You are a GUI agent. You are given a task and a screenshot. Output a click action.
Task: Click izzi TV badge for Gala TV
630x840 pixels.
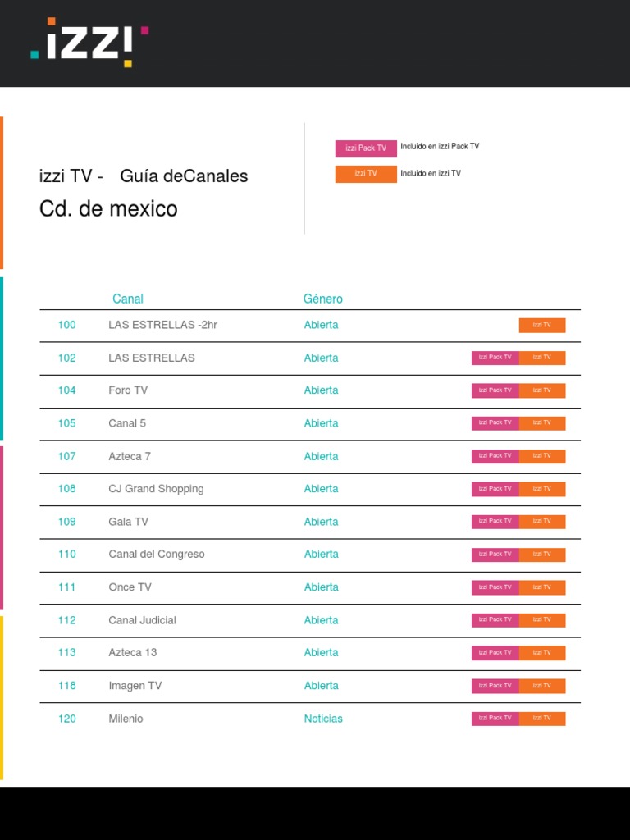point(541,522)
